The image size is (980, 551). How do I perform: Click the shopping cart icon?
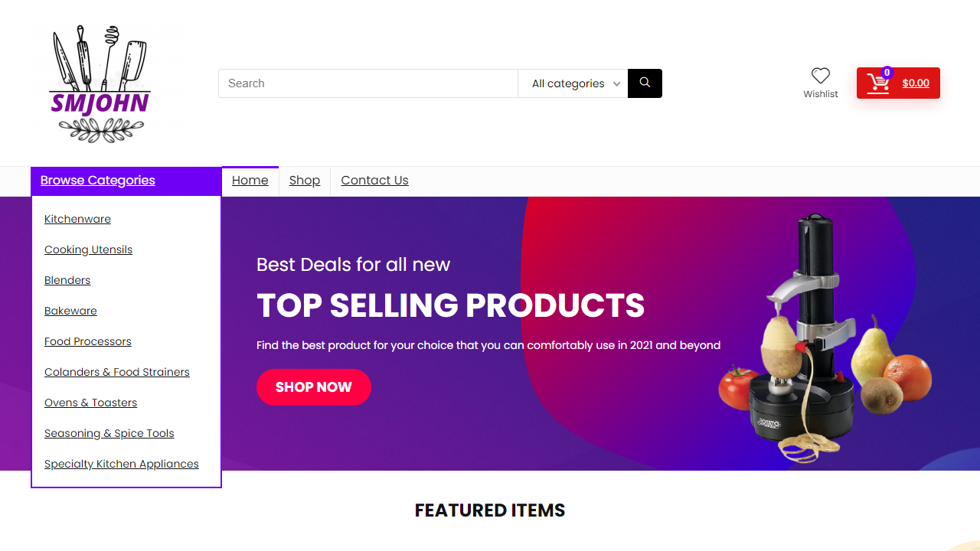pos(878,84)
